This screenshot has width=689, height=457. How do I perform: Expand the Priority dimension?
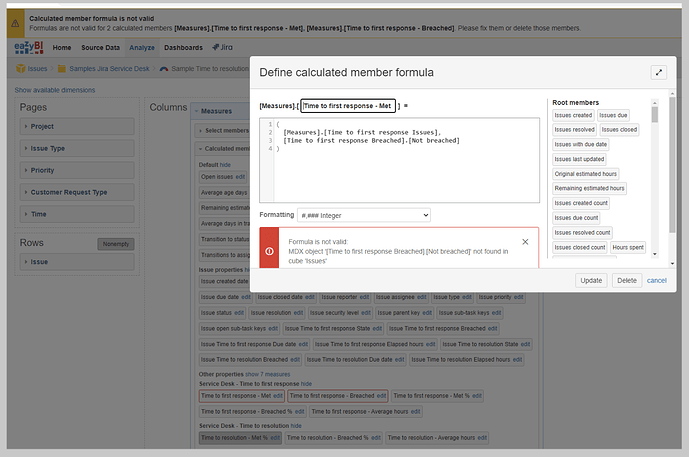[77, 170]
